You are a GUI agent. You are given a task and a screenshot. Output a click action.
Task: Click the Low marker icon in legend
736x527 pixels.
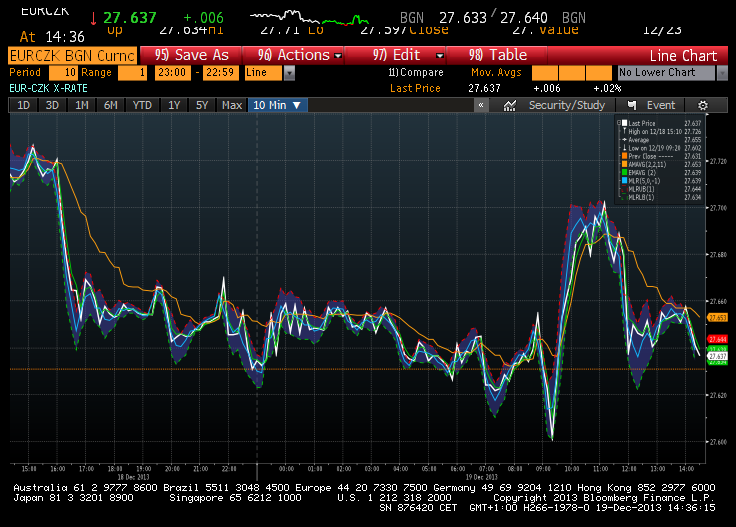[x=624, y=148]
